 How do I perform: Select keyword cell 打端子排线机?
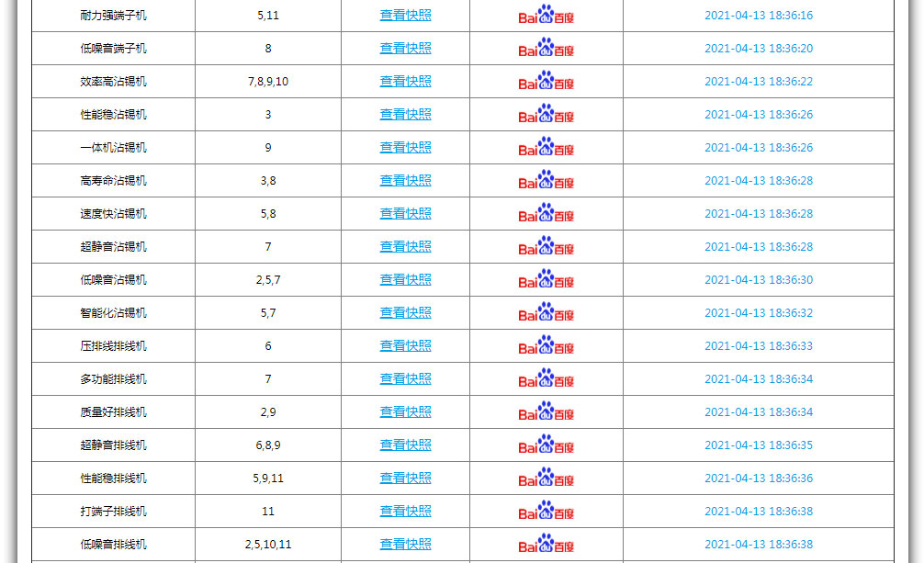click(113, 511)
